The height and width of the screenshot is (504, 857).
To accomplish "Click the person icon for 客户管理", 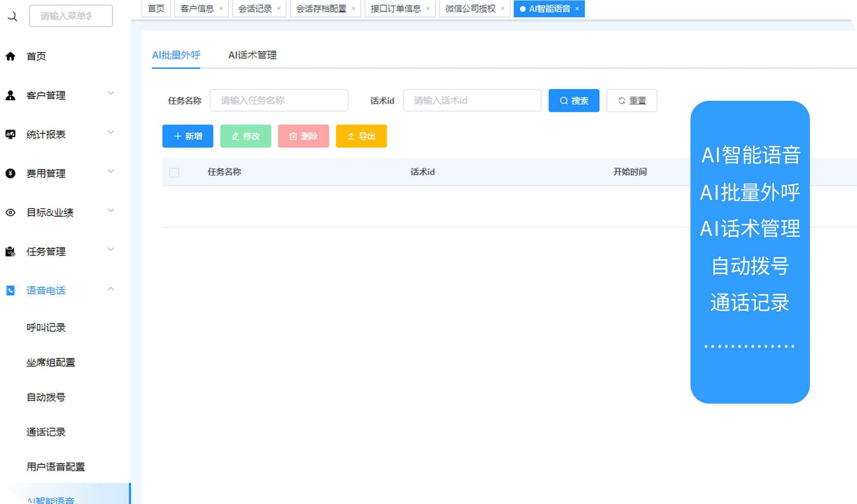I will (x=10, y=95).
